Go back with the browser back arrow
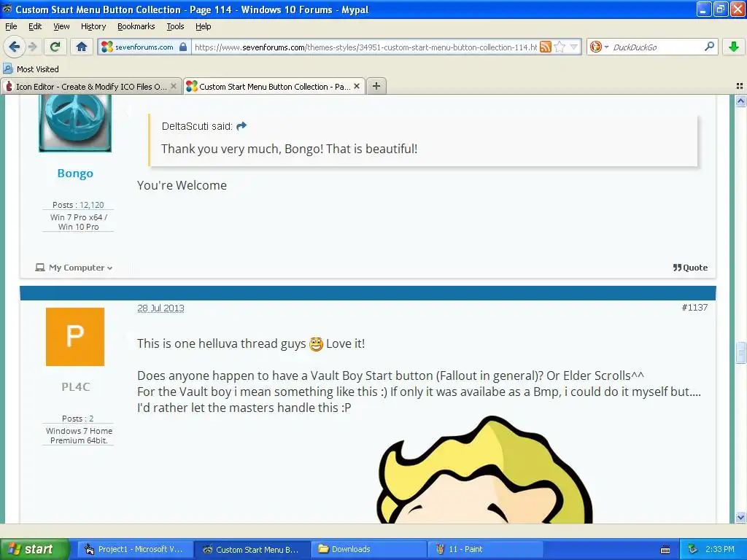This screenshot has height=560, width=747. click(x=14, y=47)
